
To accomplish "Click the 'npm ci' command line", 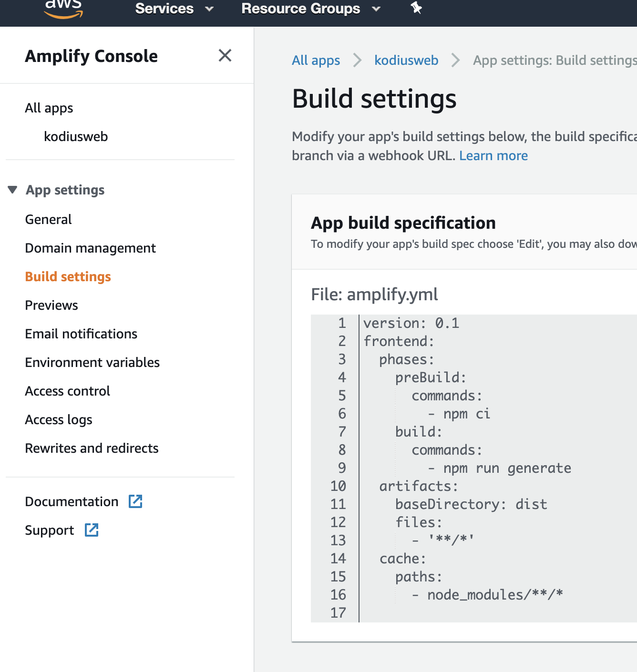I will (459, 414).
